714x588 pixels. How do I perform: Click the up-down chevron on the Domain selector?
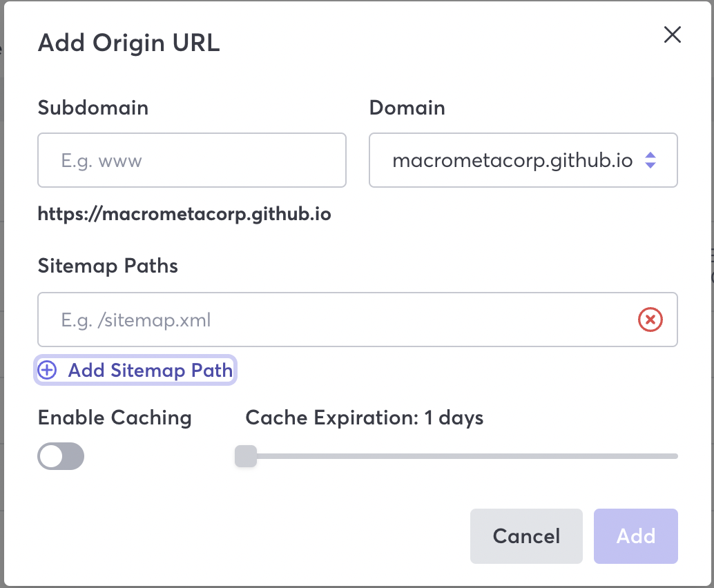click(x=650, y=160)
